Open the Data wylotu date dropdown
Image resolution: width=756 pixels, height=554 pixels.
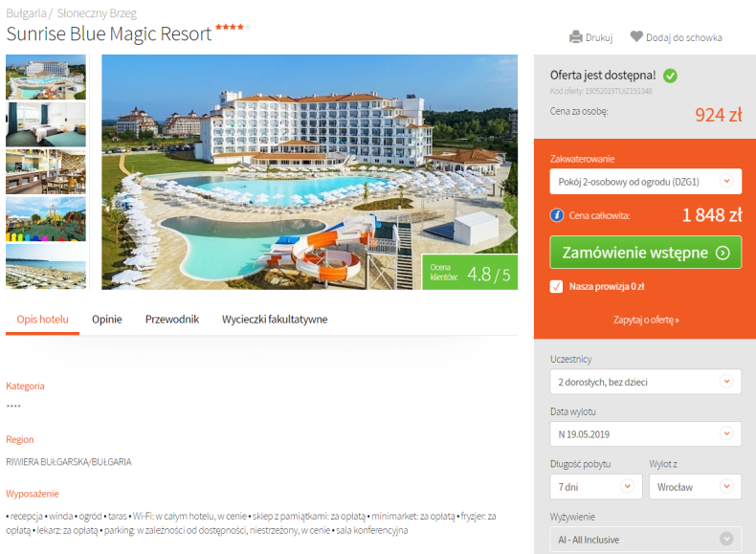tap(646, 434)
